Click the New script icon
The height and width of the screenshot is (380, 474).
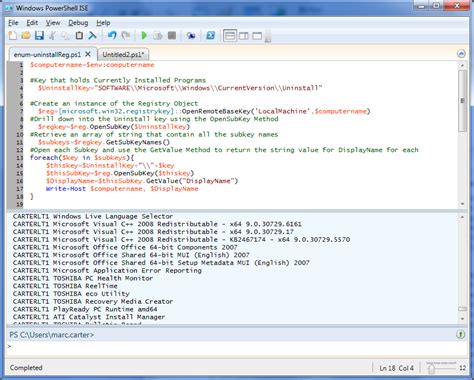click(x=13, y=35)
